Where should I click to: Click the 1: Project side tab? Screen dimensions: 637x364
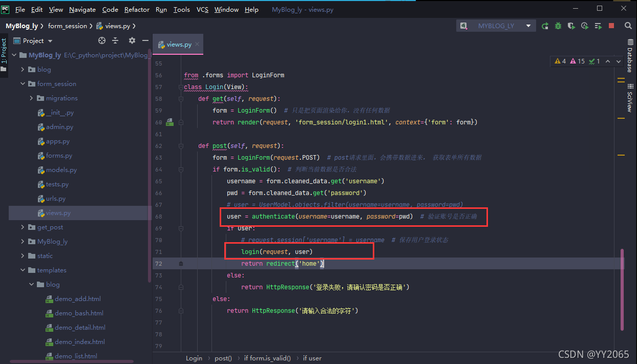coord(4,55)
